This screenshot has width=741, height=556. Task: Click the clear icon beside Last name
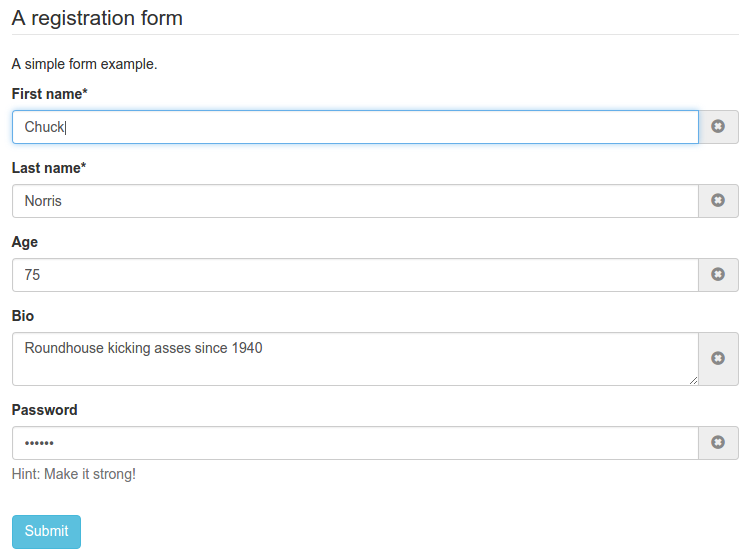tap(718, 201)
